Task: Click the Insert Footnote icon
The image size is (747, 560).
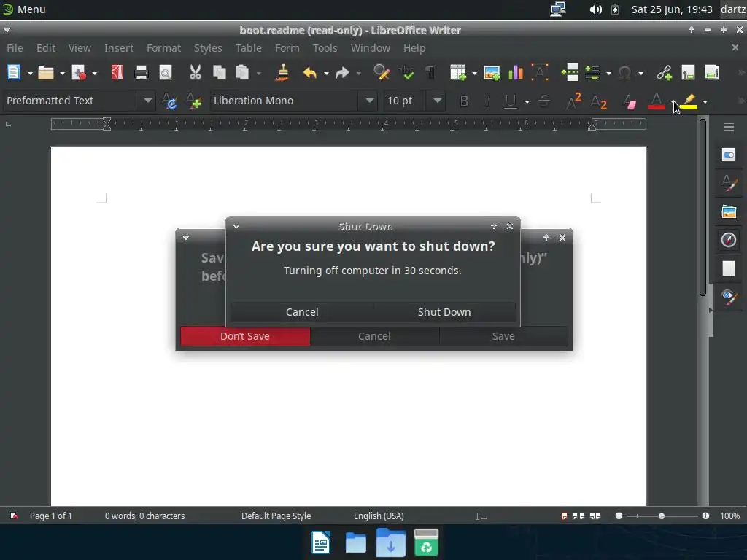Action: [688, 73]
